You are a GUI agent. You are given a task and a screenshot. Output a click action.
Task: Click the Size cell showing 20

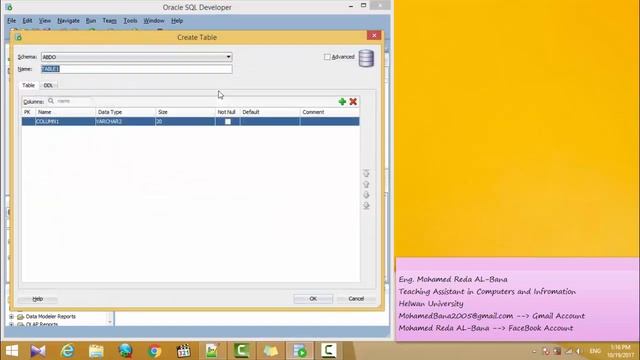click(185, 122)
